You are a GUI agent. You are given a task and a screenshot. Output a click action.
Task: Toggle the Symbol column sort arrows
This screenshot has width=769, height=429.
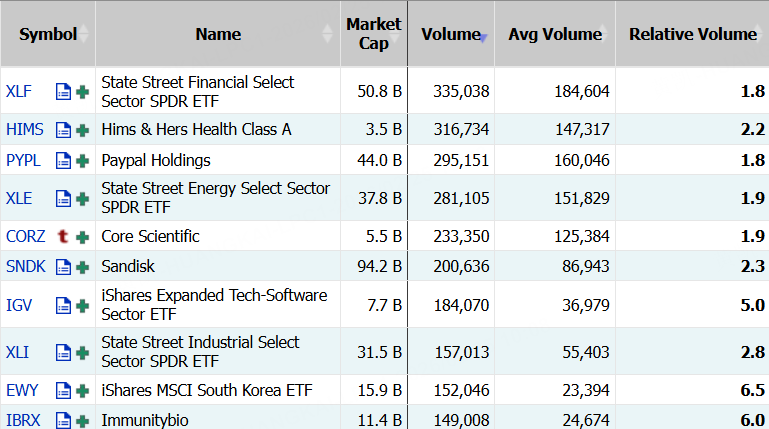[85, 34]
